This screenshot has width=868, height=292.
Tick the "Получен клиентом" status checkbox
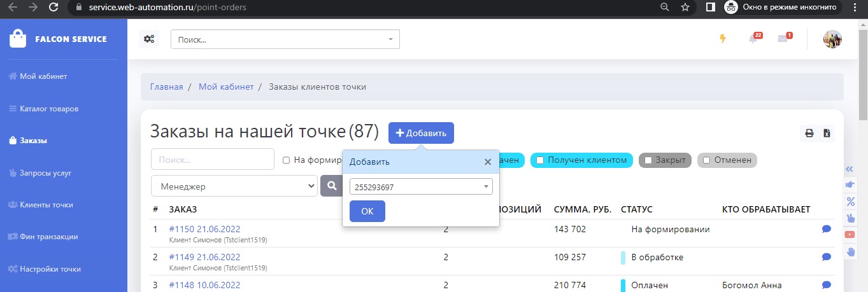539,160
